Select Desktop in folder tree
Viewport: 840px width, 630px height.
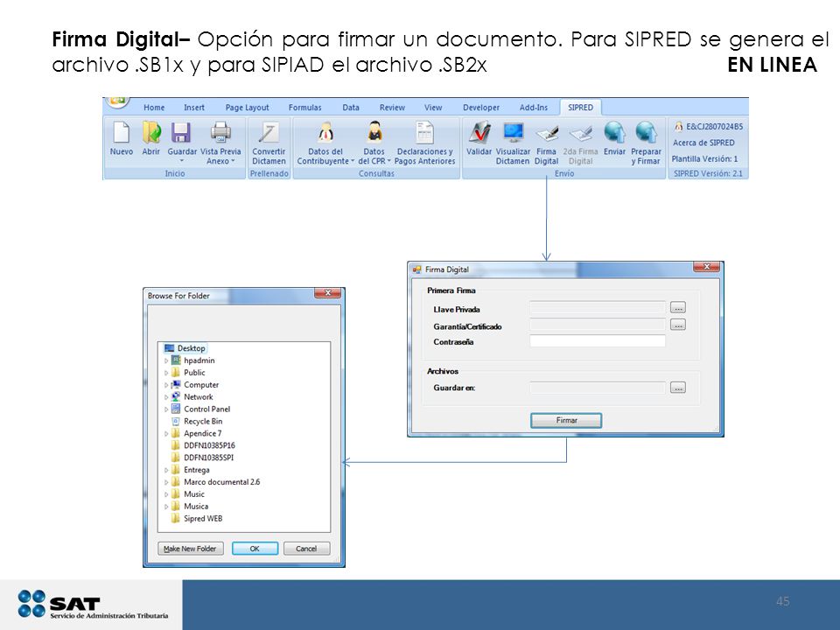click(x=185, y=348)
